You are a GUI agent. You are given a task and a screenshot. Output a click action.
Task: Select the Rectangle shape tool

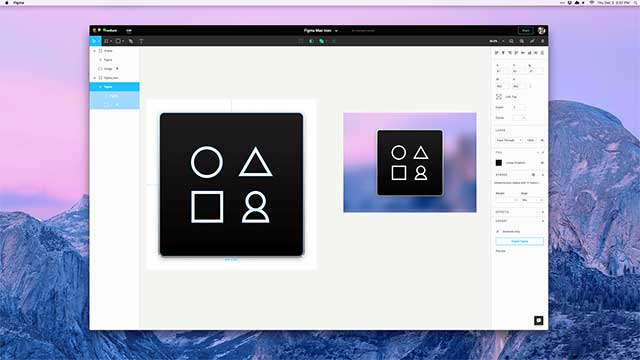coord(118,41)
